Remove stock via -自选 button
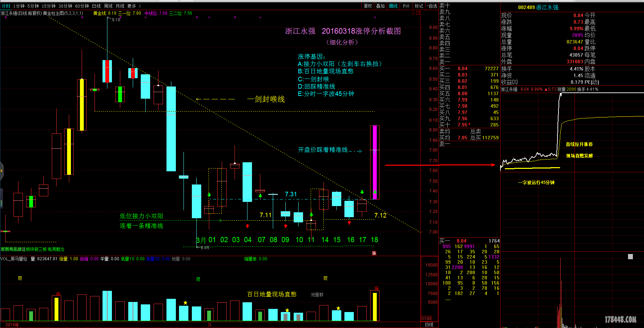644x328 pixels. pos(432,6)
